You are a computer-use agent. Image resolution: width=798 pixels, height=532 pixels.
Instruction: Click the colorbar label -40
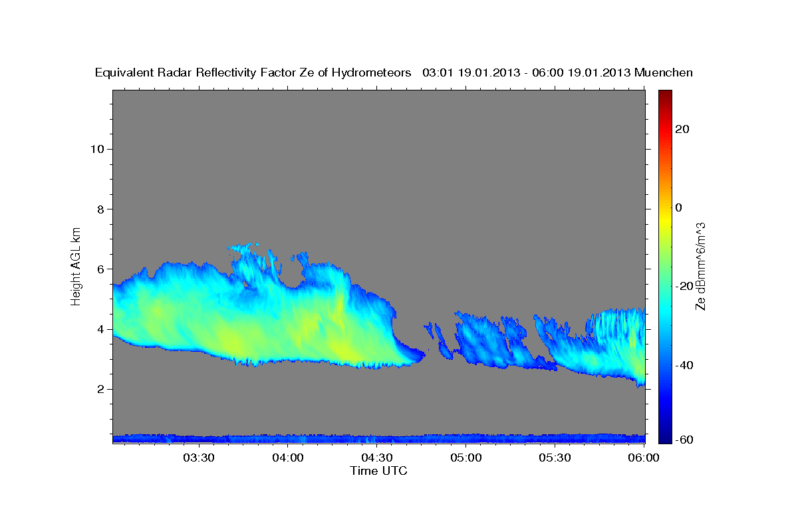[x=684, y=365]
